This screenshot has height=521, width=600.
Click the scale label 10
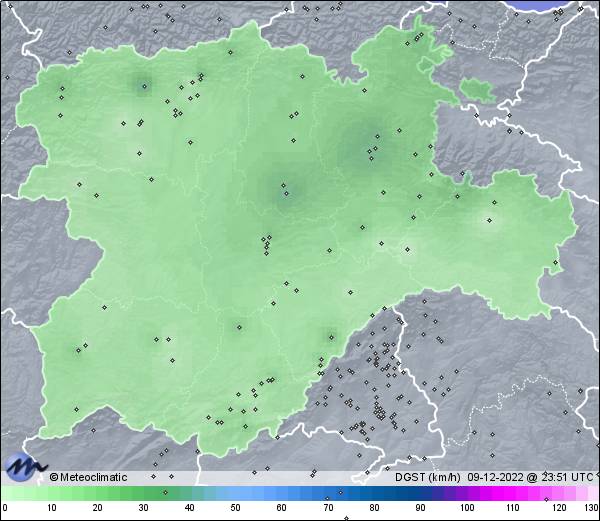tap(52, 508)
